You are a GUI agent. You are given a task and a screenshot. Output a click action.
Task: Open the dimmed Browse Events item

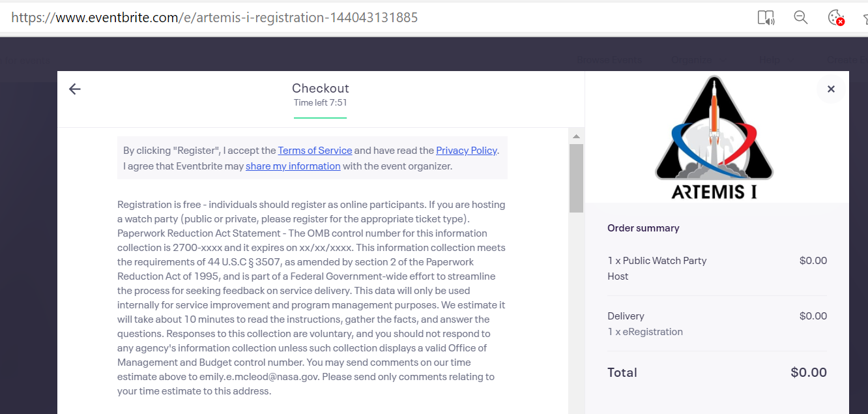609,60
